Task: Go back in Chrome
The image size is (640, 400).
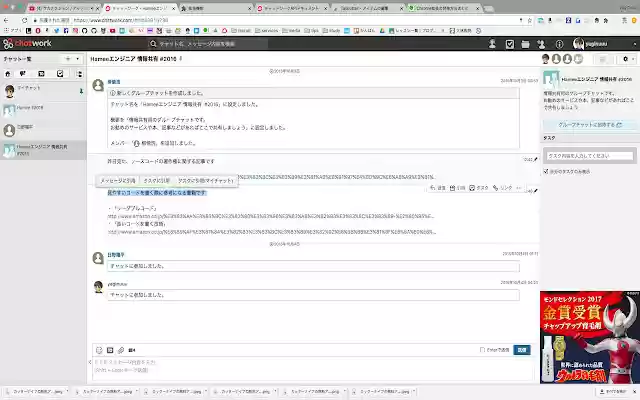Action: click(6, 20)
